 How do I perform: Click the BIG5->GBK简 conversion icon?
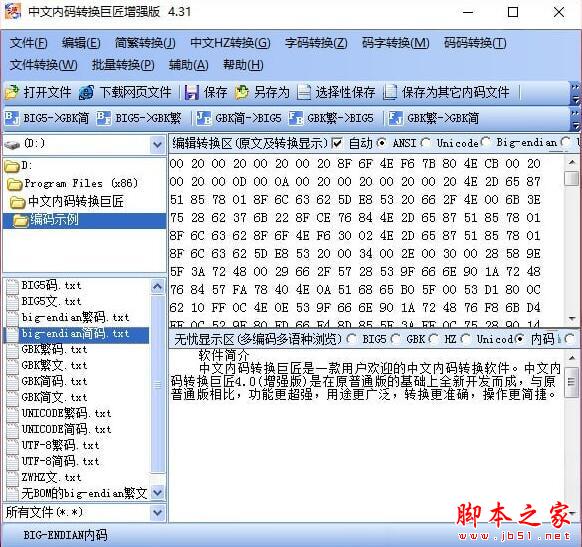[x=12, y=118]
